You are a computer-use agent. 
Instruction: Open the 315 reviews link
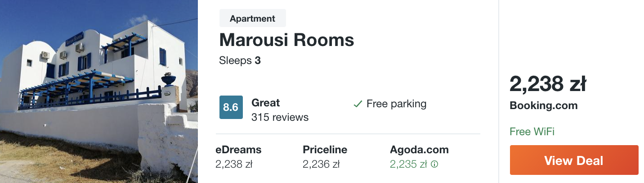(x=280, y=117)
